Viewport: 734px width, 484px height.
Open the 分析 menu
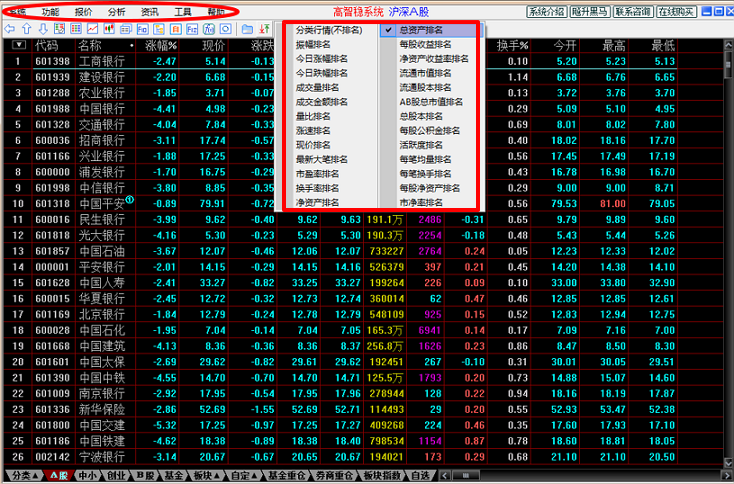tap(117, 12)
